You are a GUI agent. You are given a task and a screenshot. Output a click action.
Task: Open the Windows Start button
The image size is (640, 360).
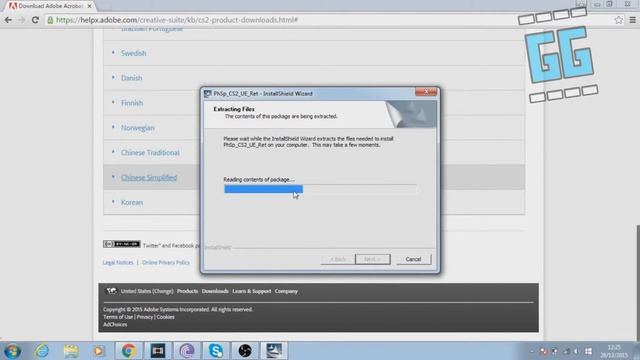[12, 351]
